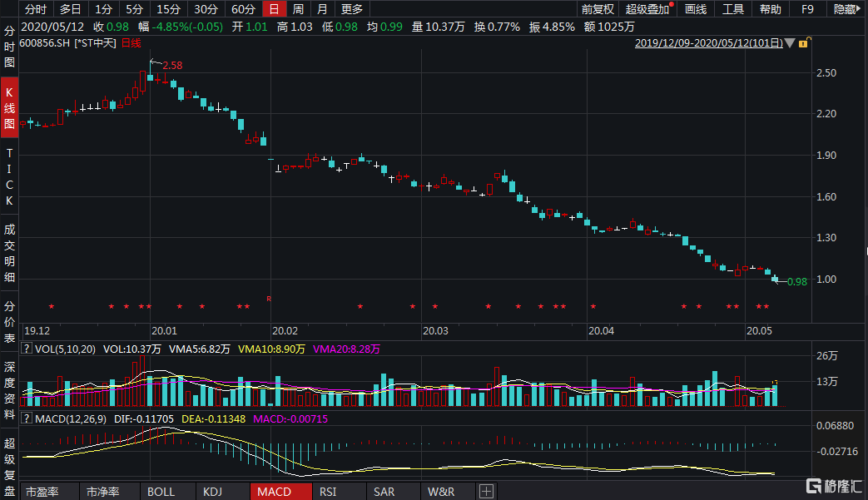Viewport: 868px width, 500px height.
Task: Open the 工具 menu
Action: 733,9
